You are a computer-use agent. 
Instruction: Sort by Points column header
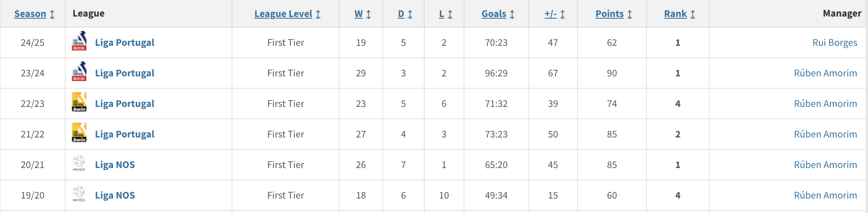(x=614, y=14)
